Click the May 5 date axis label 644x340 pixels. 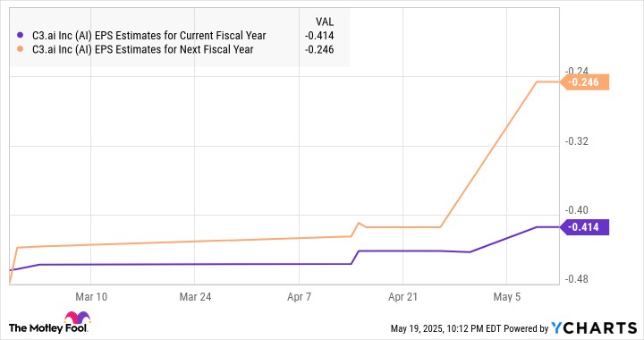(507, 297)
